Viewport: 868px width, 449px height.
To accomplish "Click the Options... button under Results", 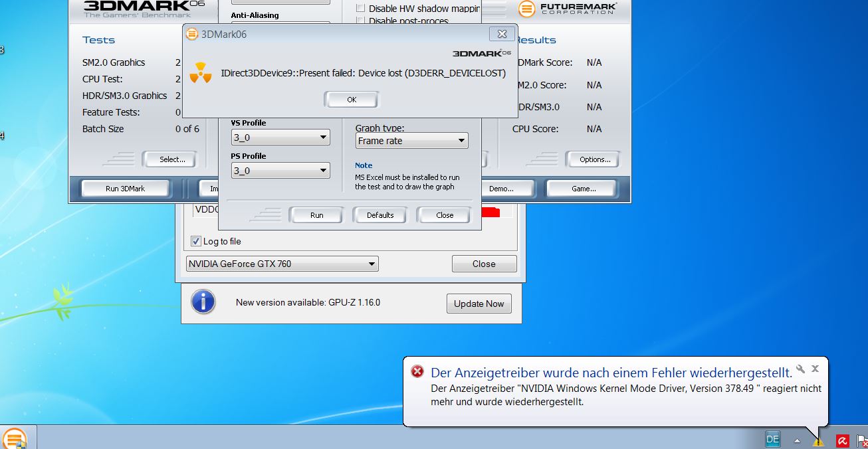I will (595, 159).
